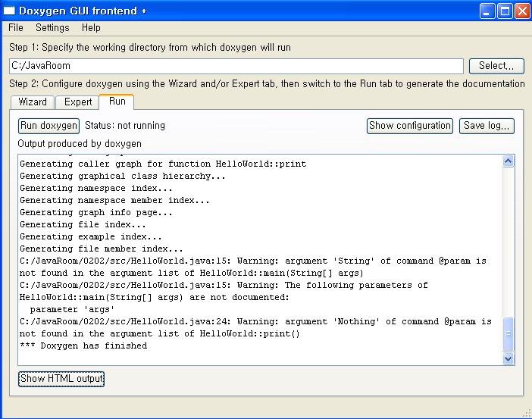Screen dimensions: 532x419
Task: Click the Doxygen window title bar icon
Action: 9,11
